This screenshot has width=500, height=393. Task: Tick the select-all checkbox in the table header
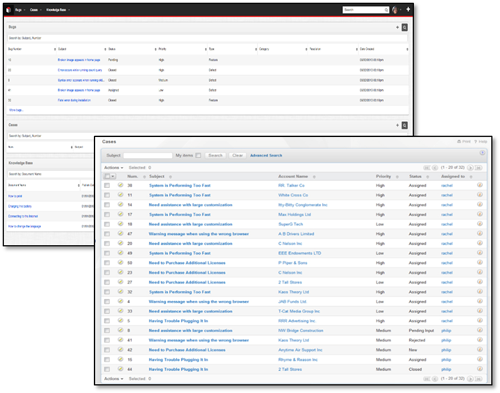pyautogui.click(x=107, y=176)
